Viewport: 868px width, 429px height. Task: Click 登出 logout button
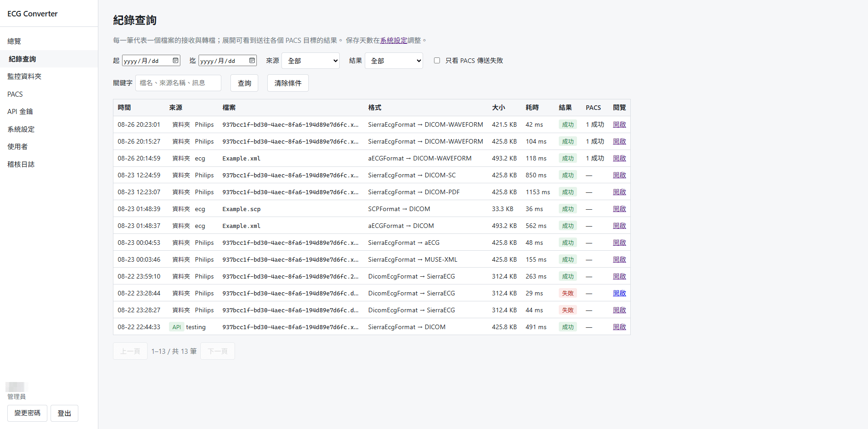pos(64,413)
